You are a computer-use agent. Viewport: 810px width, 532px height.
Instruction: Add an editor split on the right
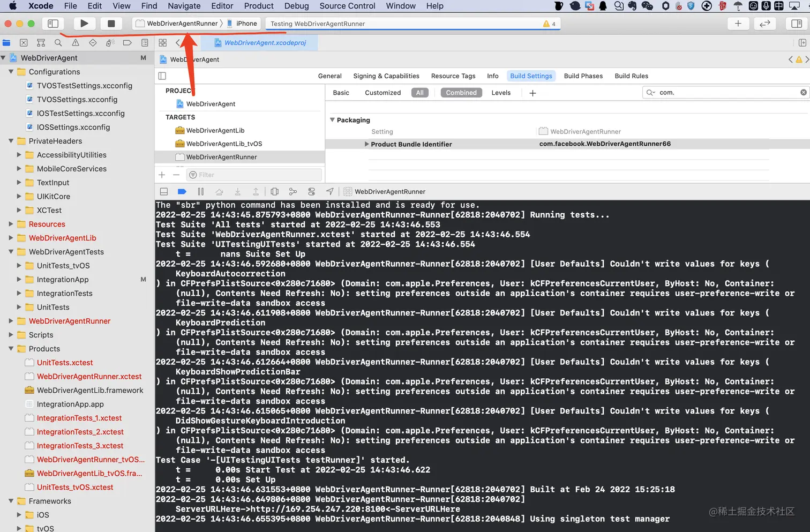pos(802,43)
